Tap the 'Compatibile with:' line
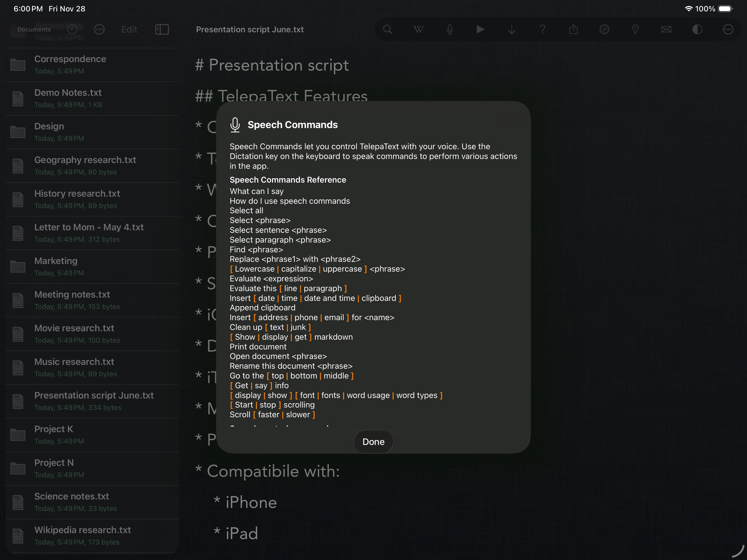The image size is (747, 560). click(x=273, y=471)
